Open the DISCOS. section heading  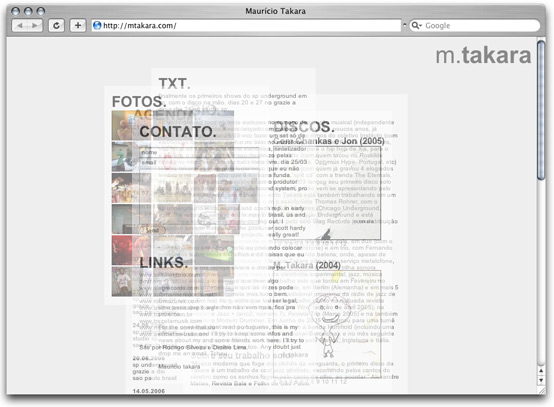pos(303,127)
